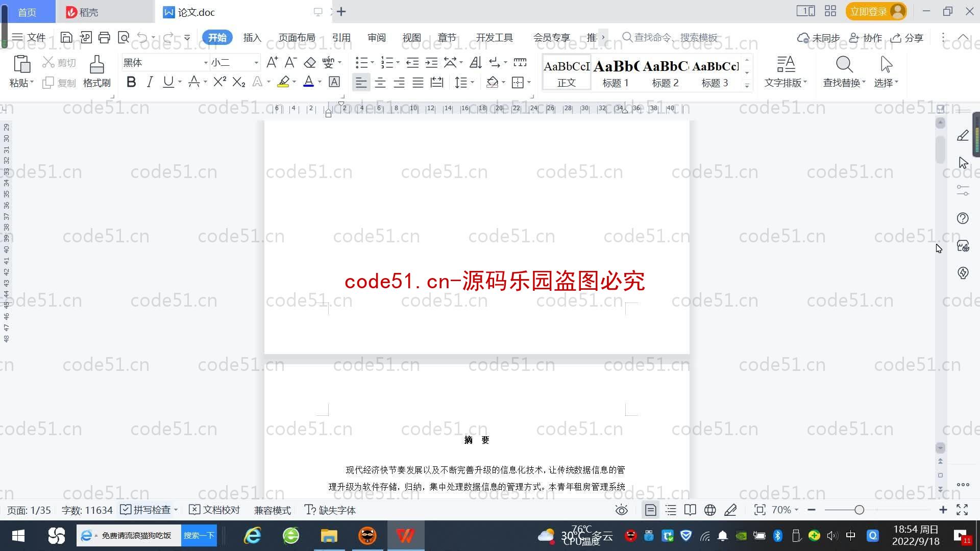The height and width of the screenshot is (551, 980).
Task: Clear formatting with eraser icon
Action: click(310, 62)
